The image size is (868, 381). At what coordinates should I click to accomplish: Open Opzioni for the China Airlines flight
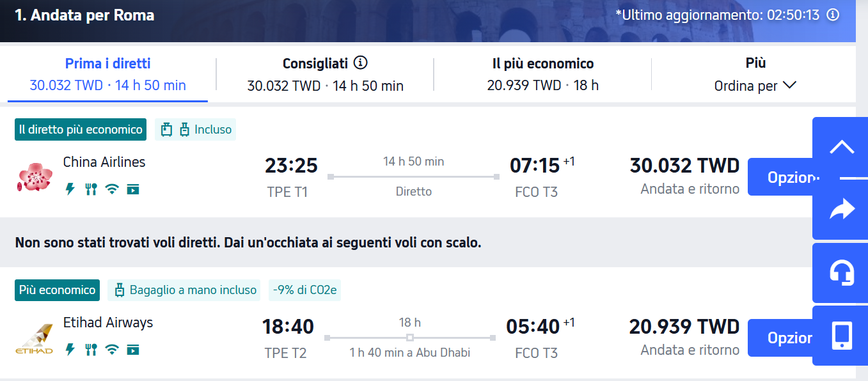(x=779, y=177)
